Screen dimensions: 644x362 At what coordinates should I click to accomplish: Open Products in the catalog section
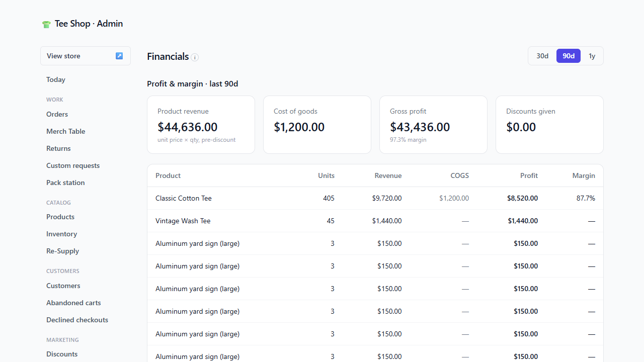tap(60, 217)
